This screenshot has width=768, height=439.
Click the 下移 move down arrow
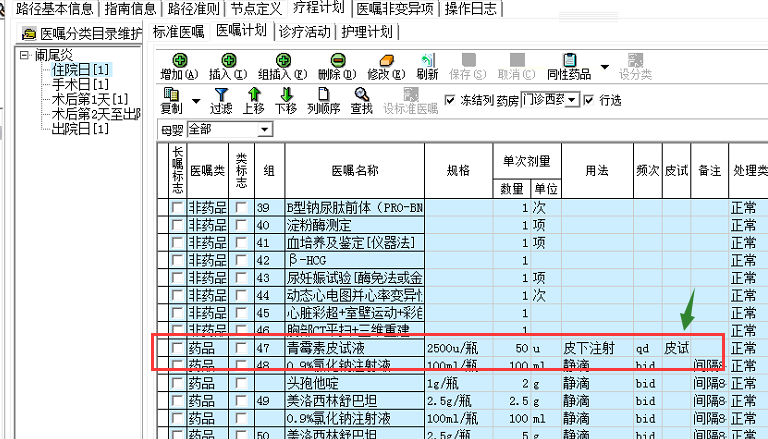tap(287, 94)
